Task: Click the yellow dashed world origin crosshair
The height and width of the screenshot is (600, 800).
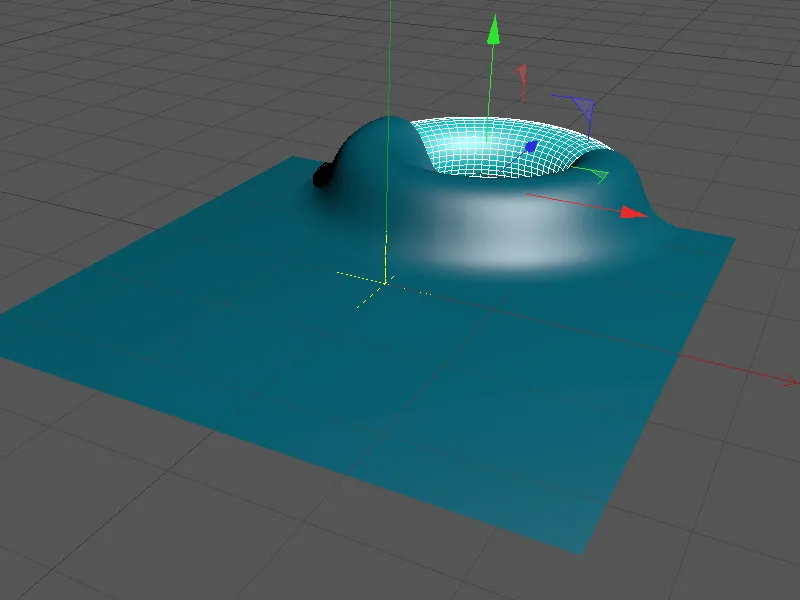Action: click(x=385, y=282)
